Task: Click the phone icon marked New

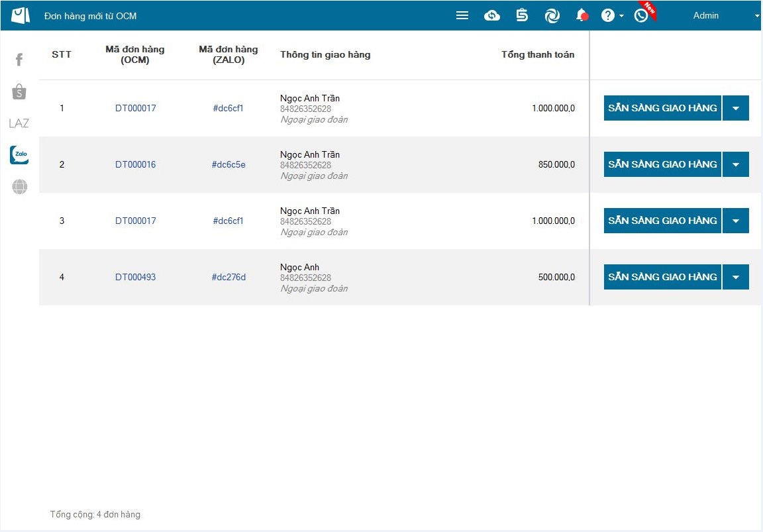Action: pyautogui.click(x=641, y=15)
